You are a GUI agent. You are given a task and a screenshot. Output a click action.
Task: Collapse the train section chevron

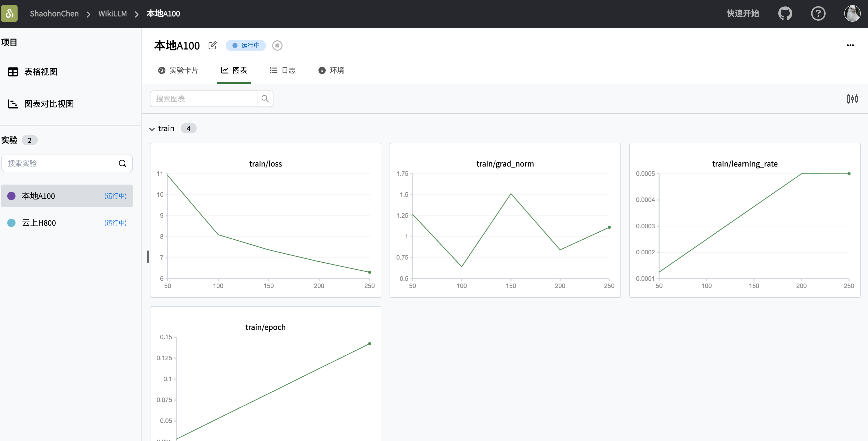tap(152, 129)
